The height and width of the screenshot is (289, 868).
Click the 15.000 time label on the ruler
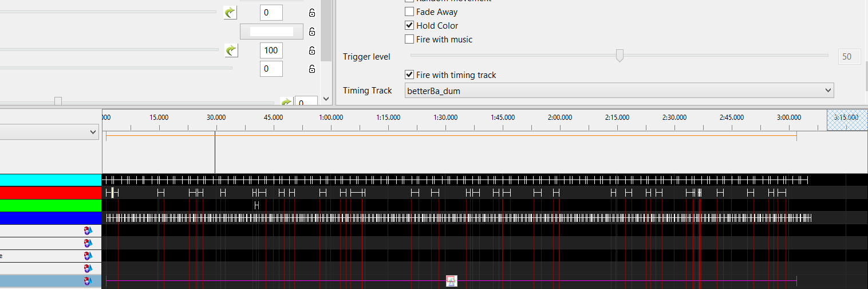click(159, 117)
